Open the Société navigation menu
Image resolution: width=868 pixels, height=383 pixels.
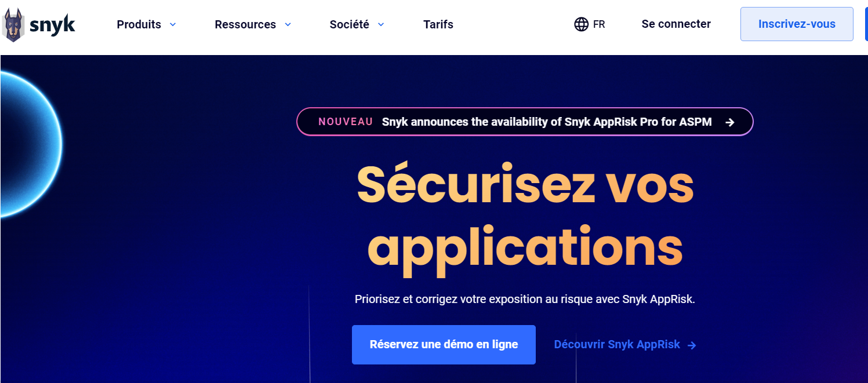(348, 24)
